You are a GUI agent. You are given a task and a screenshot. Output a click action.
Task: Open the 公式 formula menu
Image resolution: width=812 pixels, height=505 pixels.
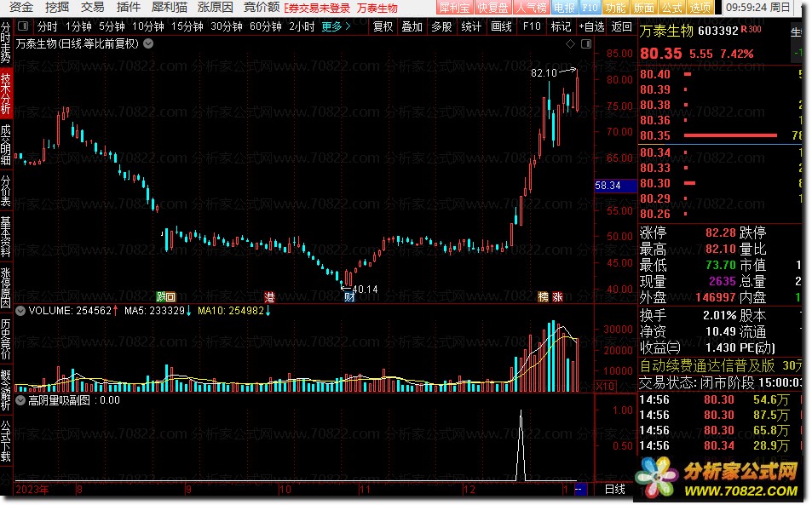671,8
